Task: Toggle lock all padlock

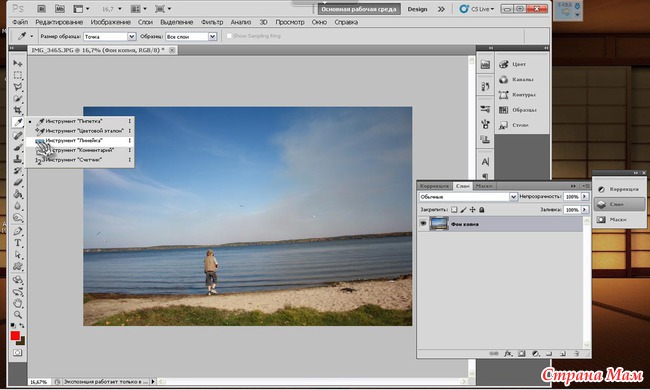Action: pos(481,210)
